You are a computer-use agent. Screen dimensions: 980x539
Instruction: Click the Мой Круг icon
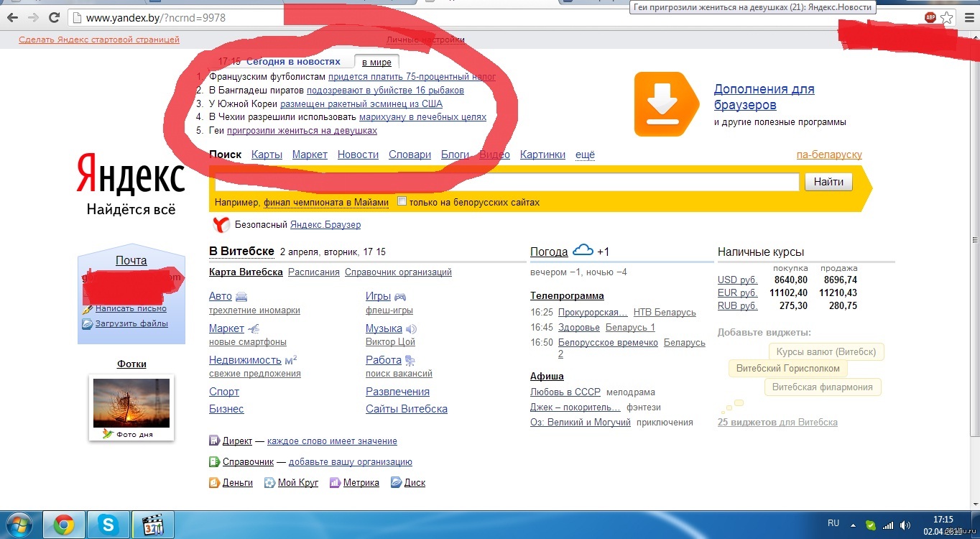(x=269, y=483)
